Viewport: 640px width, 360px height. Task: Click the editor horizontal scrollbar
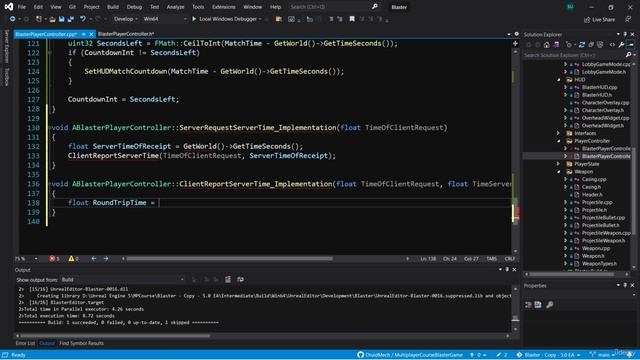click(x=229, y=259)
